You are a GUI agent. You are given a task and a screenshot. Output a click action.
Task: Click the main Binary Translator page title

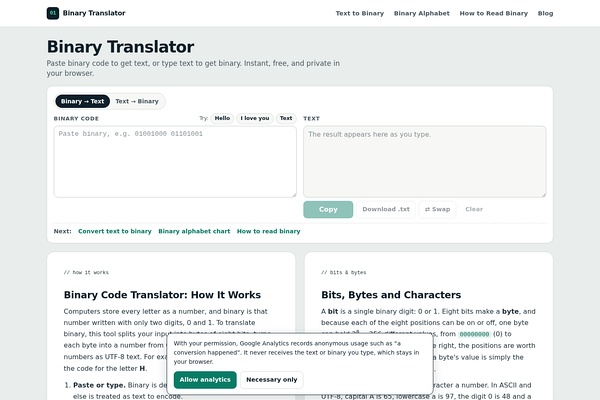(x=121, y=47)
